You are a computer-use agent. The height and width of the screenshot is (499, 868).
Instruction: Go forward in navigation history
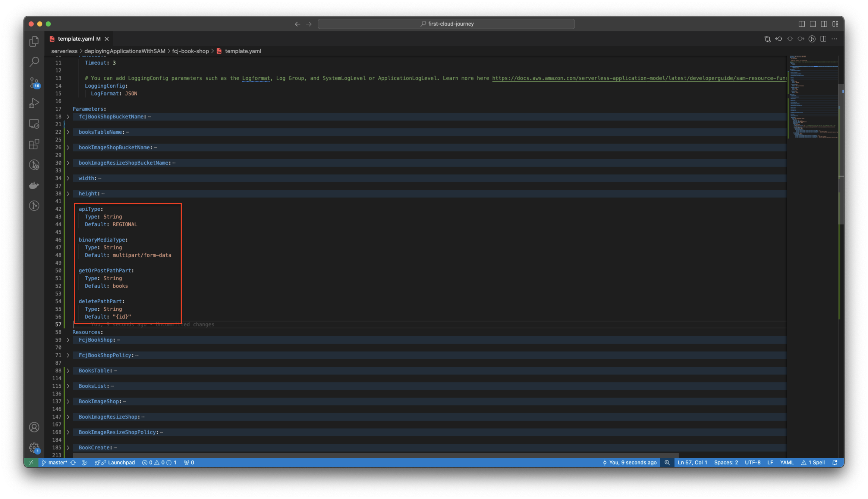tap(309, 24)
